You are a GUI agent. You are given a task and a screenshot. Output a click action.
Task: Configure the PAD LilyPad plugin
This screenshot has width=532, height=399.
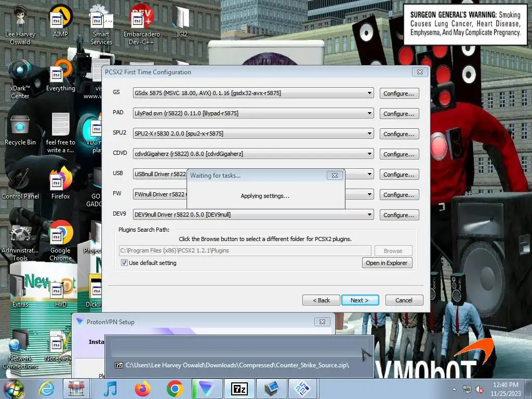[x=399, y=114]
